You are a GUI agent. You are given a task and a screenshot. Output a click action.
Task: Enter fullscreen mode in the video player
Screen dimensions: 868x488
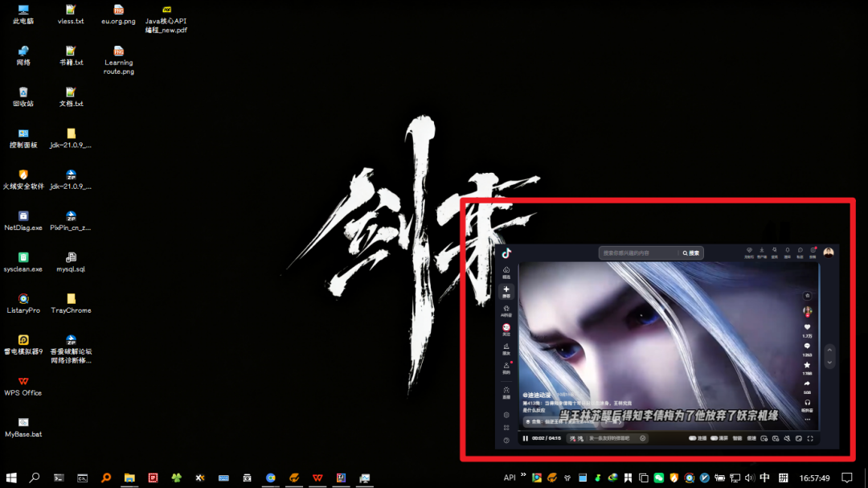[810, 438]
